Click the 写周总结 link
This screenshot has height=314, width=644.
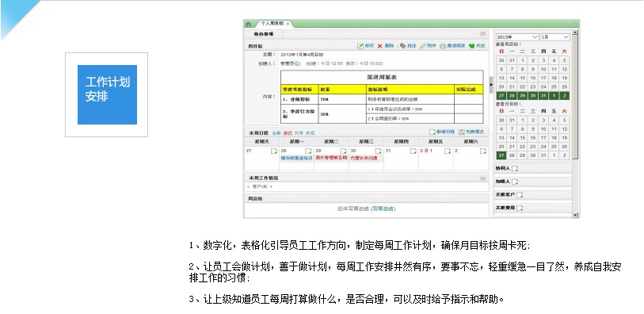click(x=383, y=209)
